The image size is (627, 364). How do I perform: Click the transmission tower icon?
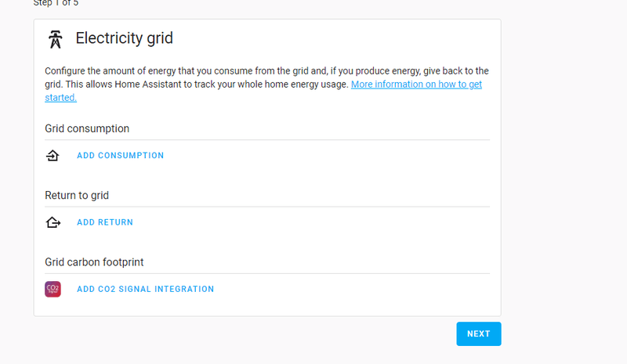(55, 39)
